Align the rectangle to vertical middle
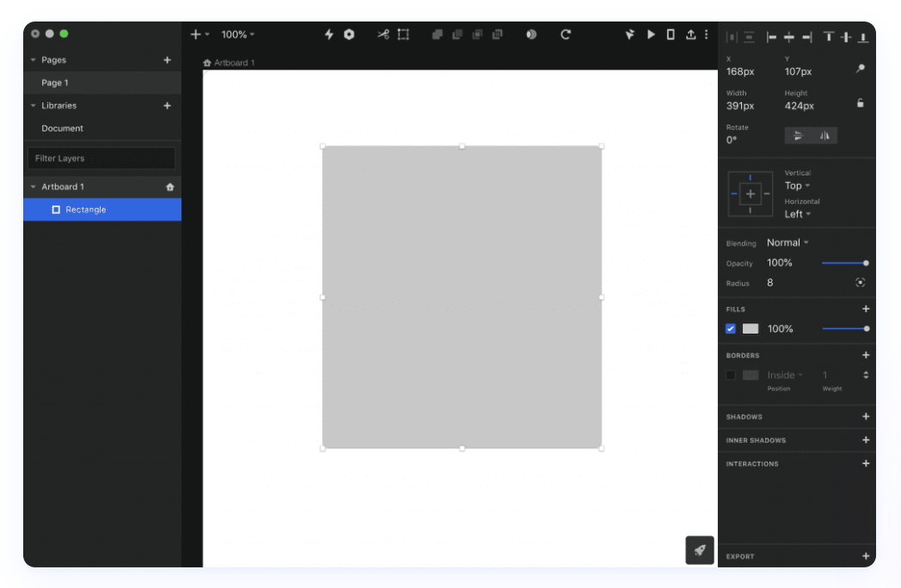The image size is (901, 588). click(x=846, y=37)
